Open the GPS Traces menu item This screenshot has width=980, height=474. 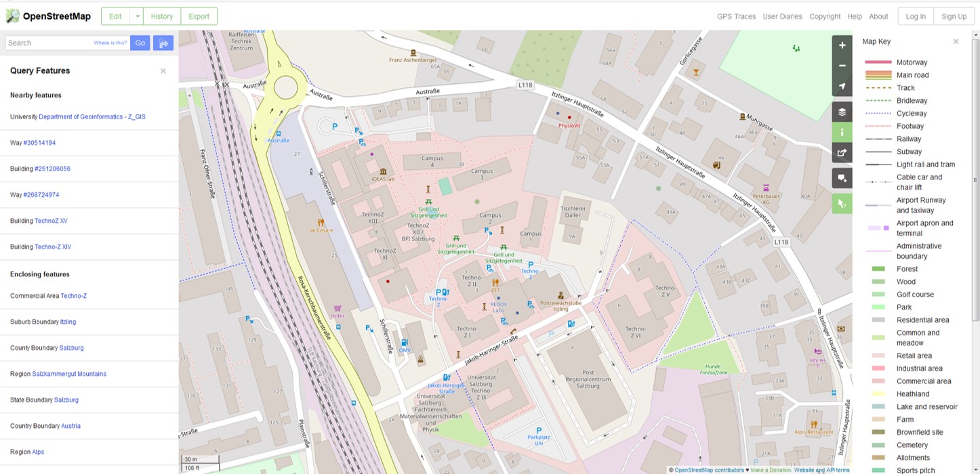pyautogui.click(x=736, y=16)
